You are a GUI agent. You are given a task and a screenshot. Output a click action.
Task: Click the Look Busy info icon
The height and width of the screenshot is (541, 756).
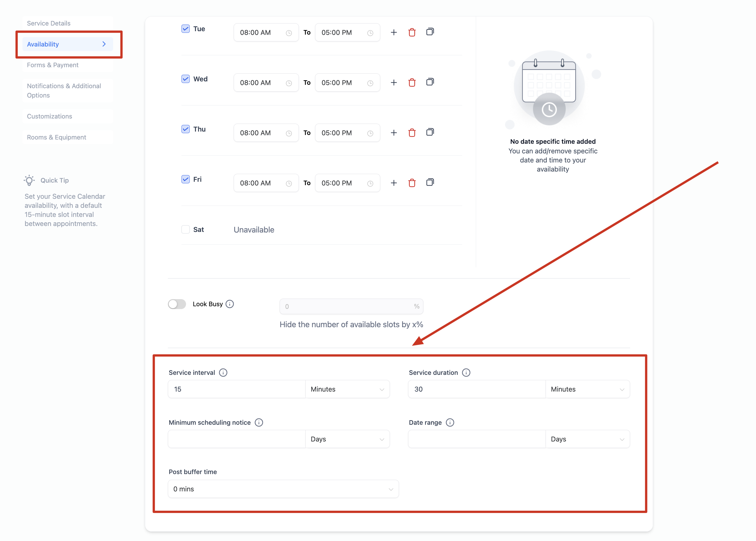coord(230,304)
